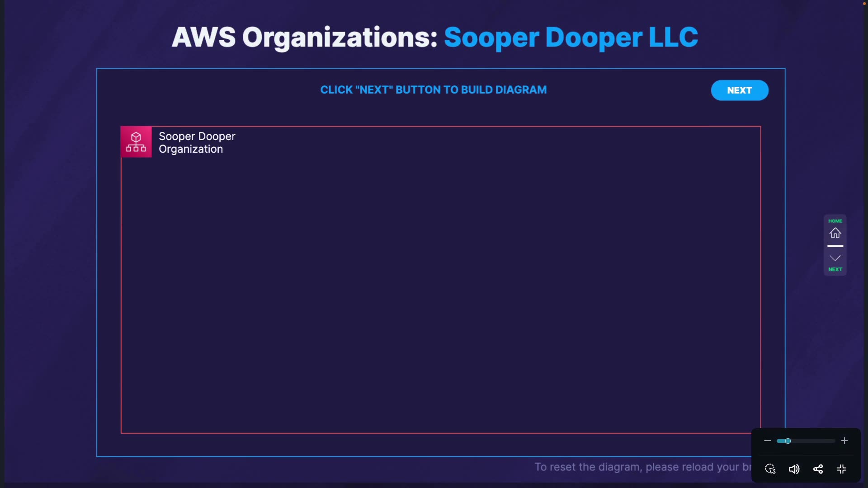The image size is (868, 488).
Task: Increase zoom with the plus icon
Action: click(844, 441)
